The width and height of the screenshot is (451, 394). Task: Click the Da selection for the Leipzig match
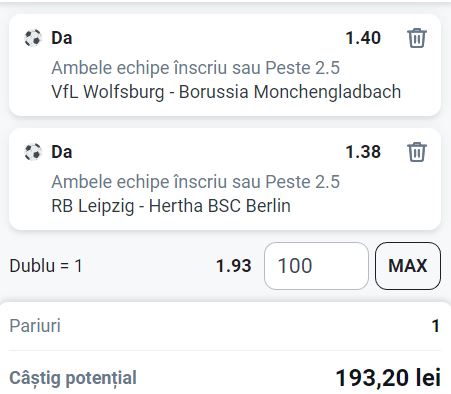click(62, 152)
